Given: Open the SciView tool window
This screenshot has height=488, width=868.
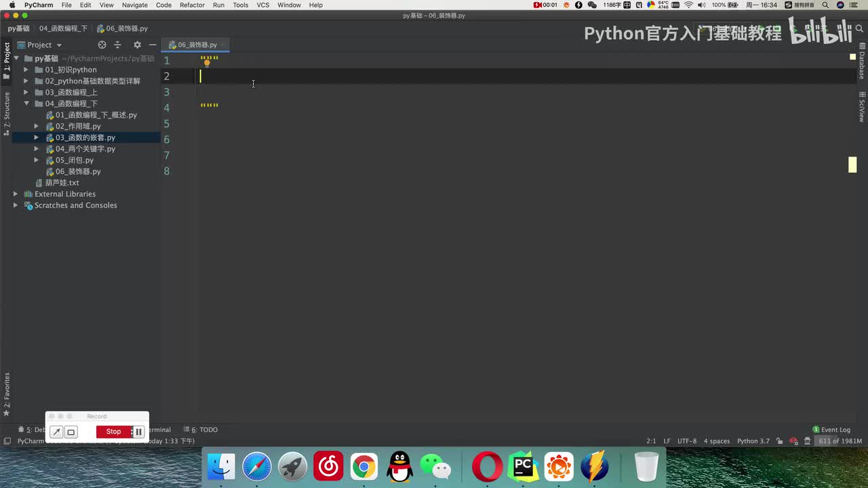Looking at the screenshot, I should [862, 106].
